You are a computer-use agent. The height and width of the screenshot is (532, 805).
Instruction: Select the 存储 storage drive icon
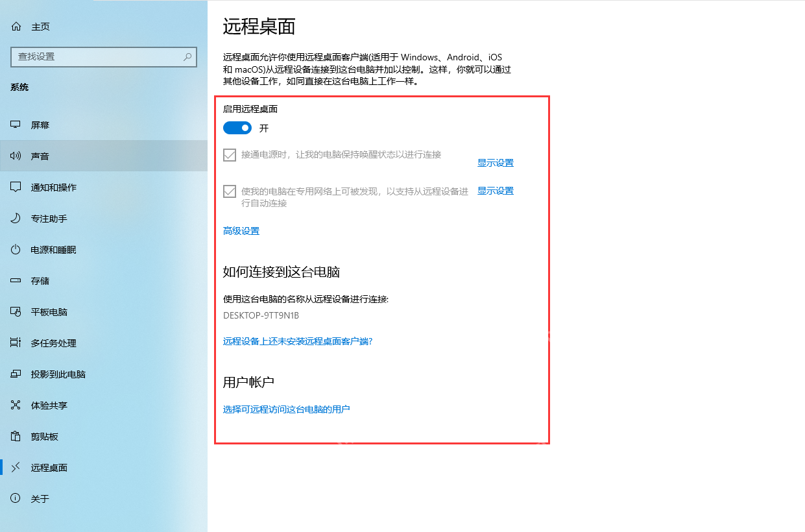[x=16, y=281]
